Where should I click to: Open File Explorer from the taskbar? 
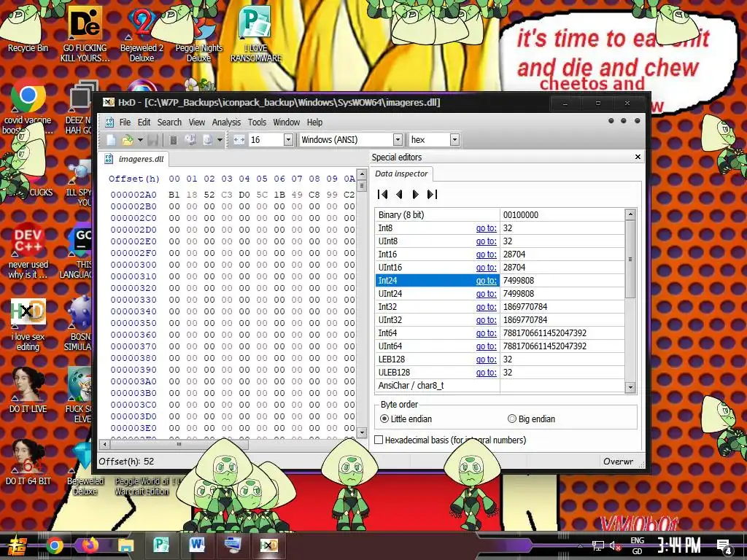(125, 545)
